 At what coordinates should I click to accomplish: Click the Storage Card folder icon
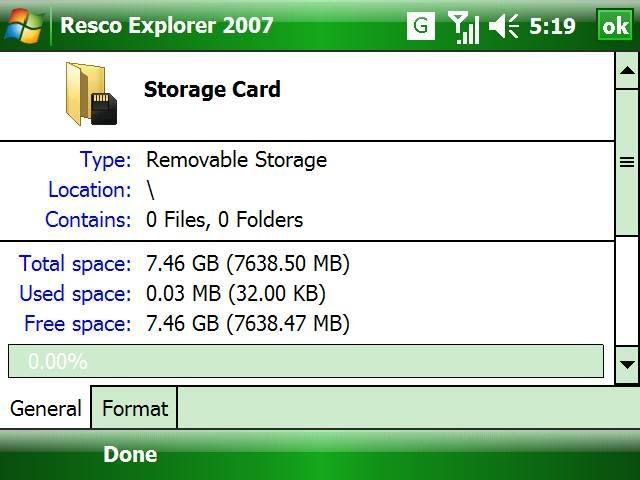click(x=90, y=93)
